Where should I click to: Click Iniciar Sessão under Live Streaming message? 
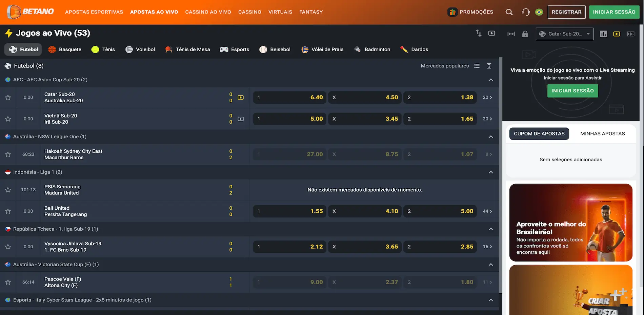pyautogui.click(x=572, y=91)
